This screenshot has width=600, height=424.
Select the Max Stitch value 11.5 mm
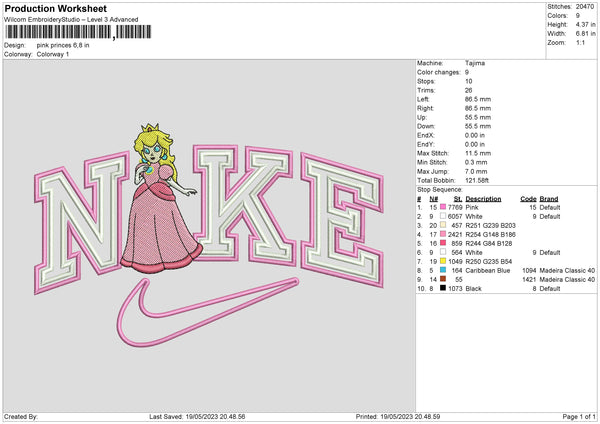pos(478,153)
